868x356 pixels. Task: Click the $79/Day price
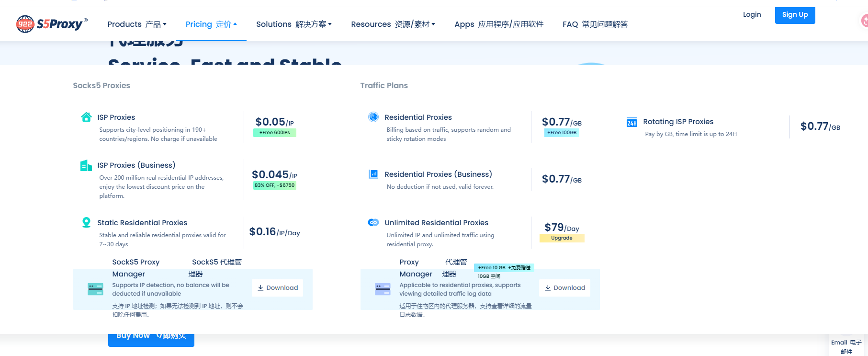click(562, 228)
